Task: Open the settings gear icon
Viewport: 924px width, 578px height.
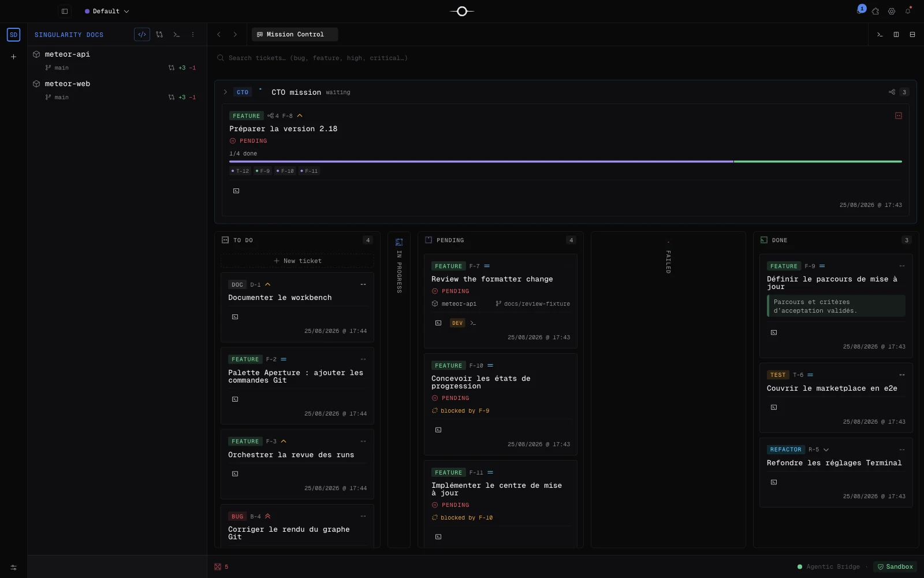Action: pyautogui.click(x=892, y=11)
